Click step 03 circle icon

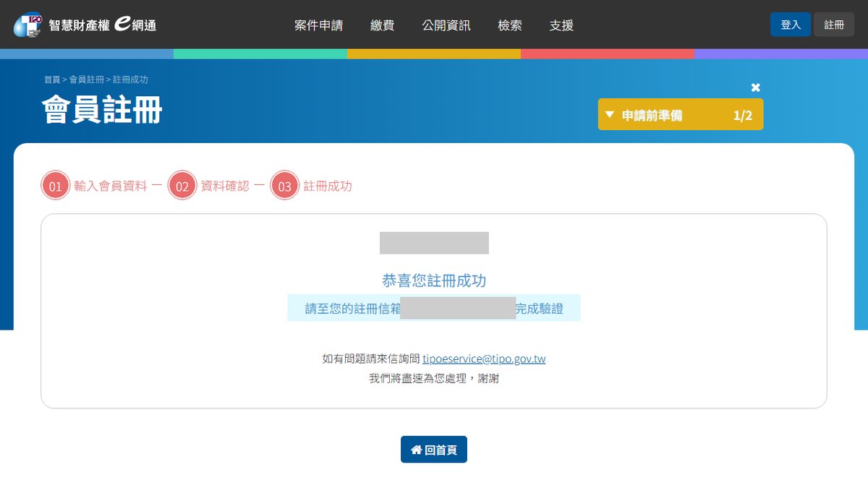[x=285, y=187]
